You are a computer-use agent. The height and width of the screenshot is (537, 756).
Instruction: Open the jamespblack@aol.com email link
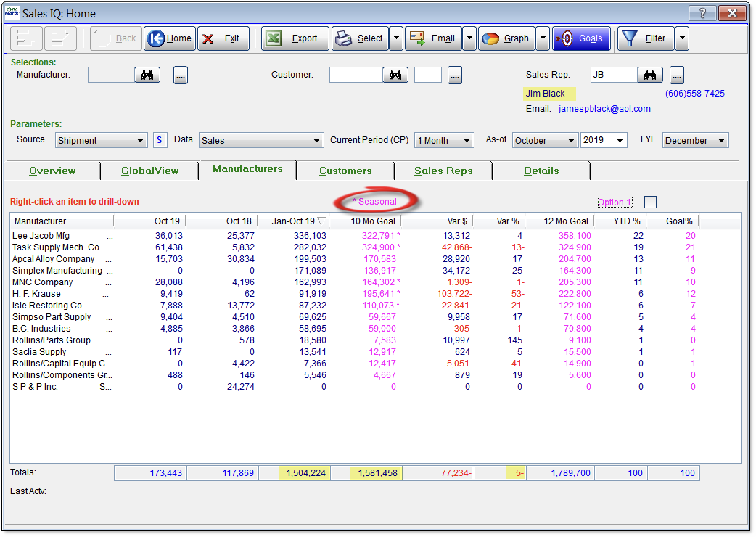pos(604,109)
